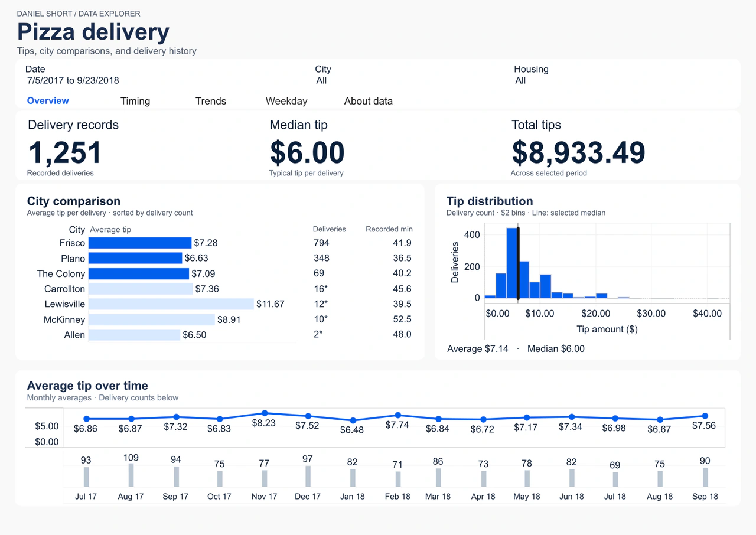This screenshot has width=756, height=535.
Task: Click the DANIEL SHORT / DATA EXPLORER breadcrumb
Action: [79, 13]
